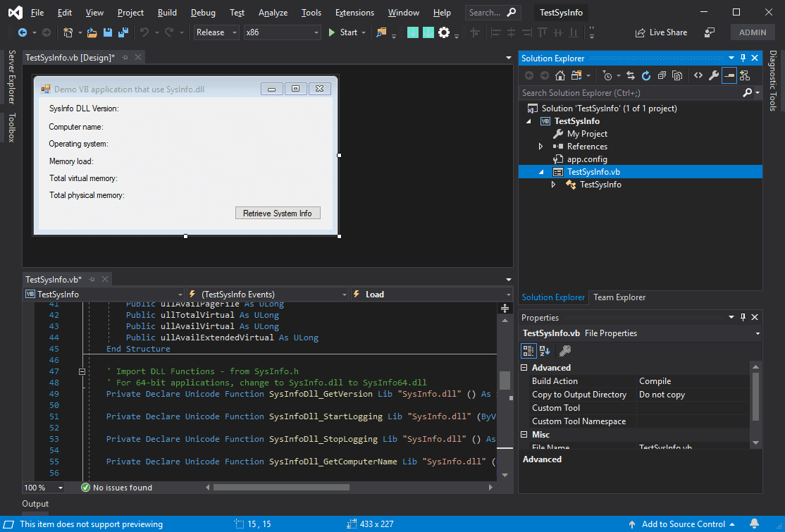785x532 pixels.
Task: Click Alphabetical sort icon in Properties panel
Action: pos(545,351)
